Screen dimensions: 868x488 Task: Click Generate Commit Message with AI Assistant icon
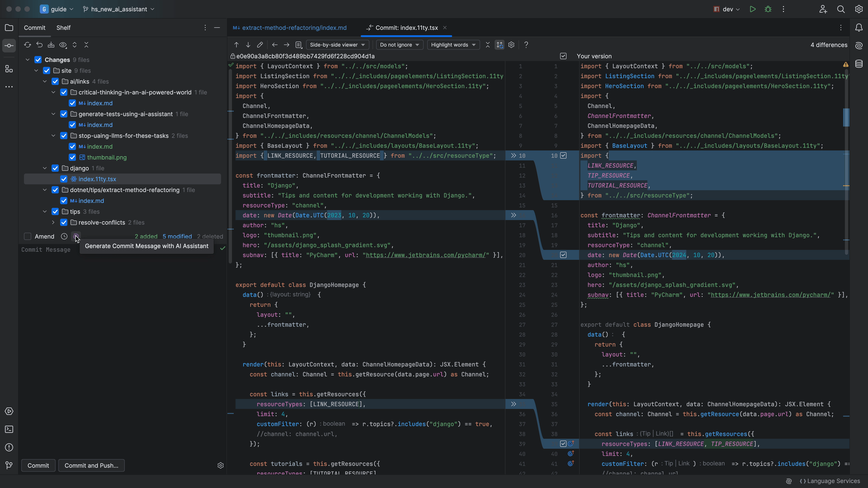pos(76,236)
